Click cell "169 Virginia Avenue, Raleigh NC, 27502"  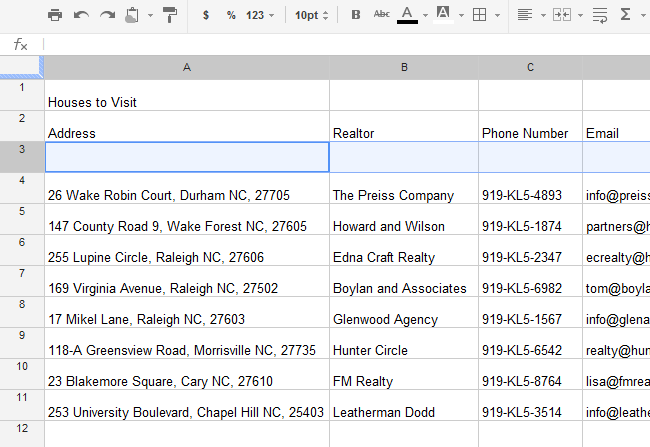[187, 281]
